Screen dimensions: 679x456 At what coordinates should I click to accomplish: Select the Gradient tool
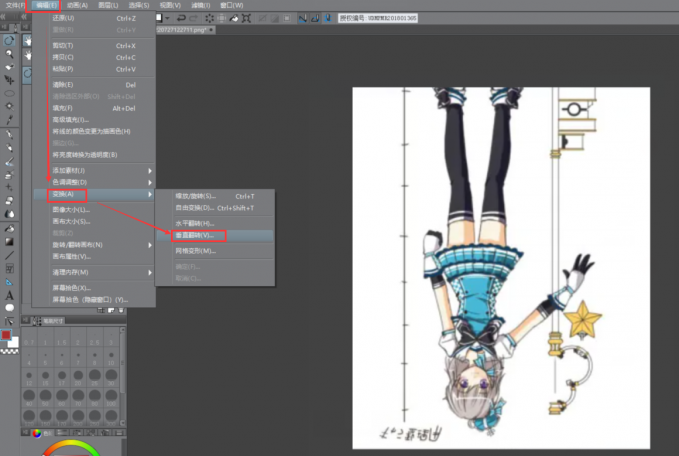coord(9,242)
